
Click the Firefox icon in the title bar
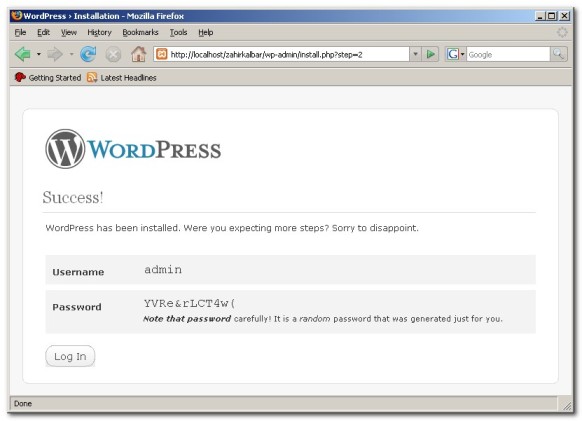(16, 16)
